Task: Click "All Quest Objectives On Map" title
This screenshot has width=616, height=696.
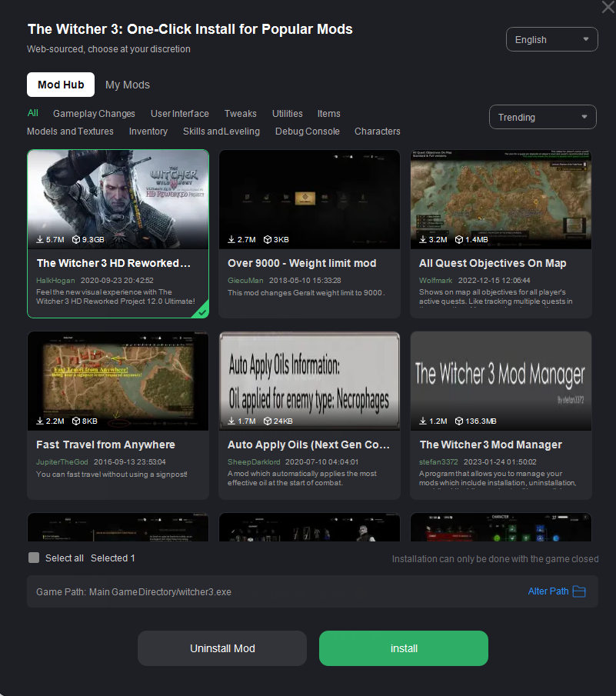Action: click(493, 263)
